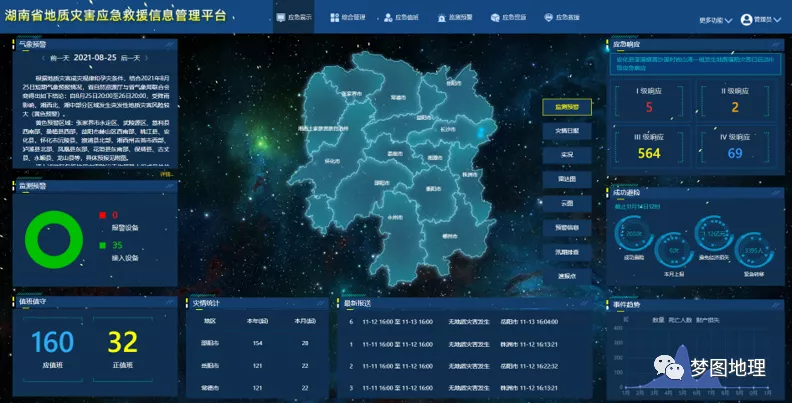Toggle the 雷达图 map layer
The width and height of the screenshot is (792, 403).
point(567,179)
